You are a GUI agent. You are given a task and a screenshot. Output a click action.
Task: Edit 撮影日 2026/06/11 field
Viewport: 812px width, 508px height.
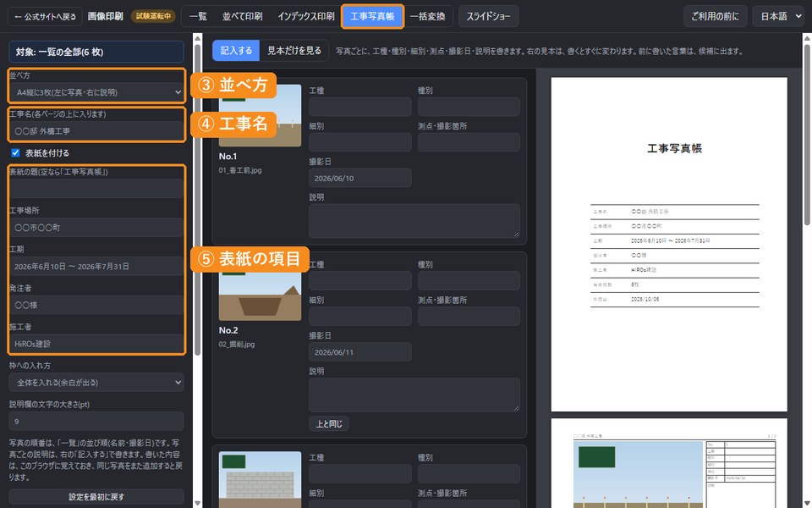point(360,352)
